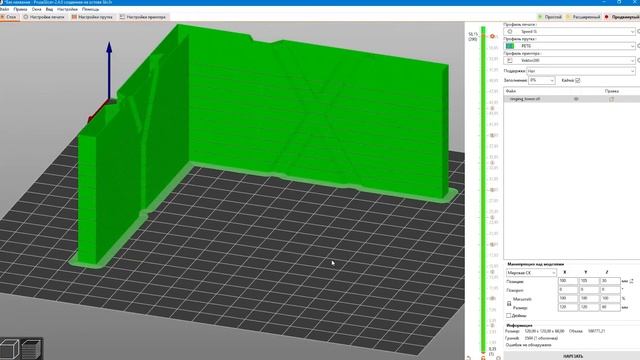This screenshot has height=360, width=640.
Task: Open the Правка menu
Action: click(x=20, y=9)
